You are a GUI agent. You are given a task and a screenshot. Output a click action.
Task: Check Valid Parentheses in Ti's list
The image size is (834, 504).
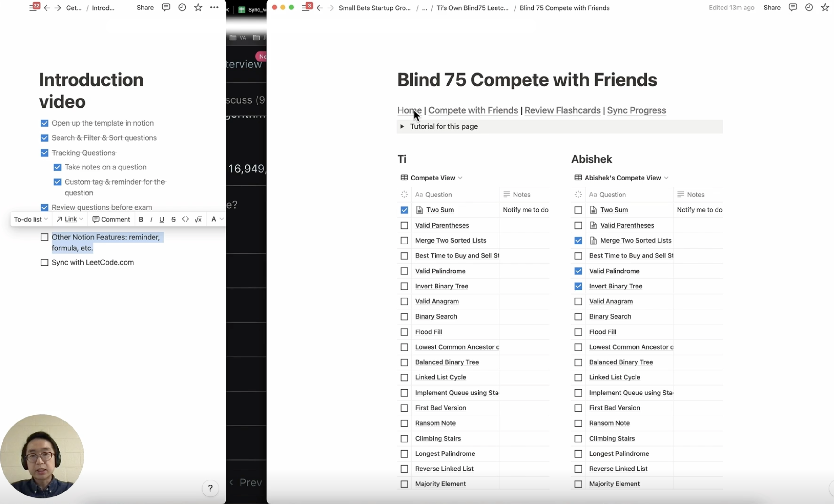(404, 225)
